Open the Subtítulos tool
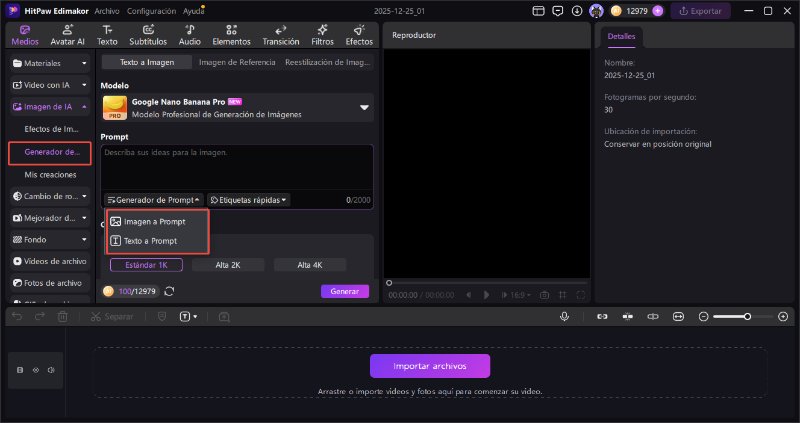This screenshot has height=423, width=800. tap(148, 35)
